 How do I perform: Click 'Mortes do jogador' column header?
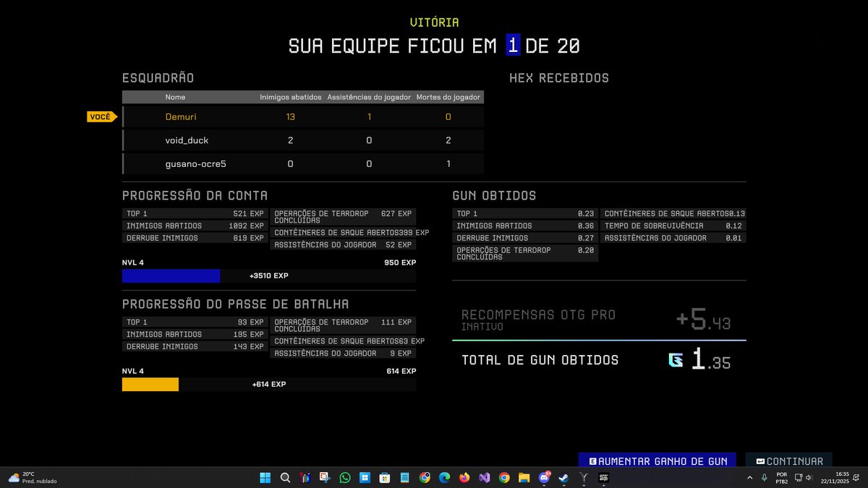[x=448, y=97]
